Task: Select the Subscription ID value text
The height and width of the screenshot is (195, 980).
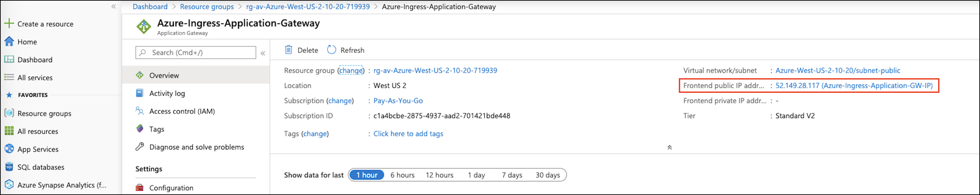Action: 442,116
